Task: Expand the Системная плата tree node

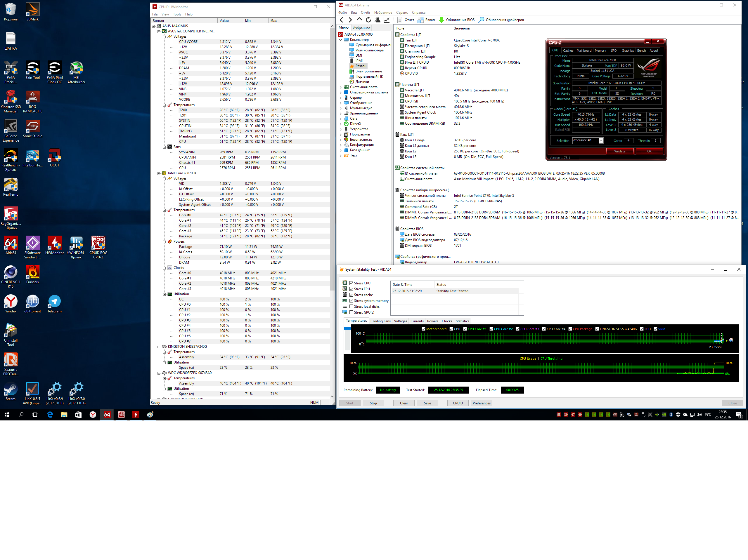Action: tap(340, 87)
